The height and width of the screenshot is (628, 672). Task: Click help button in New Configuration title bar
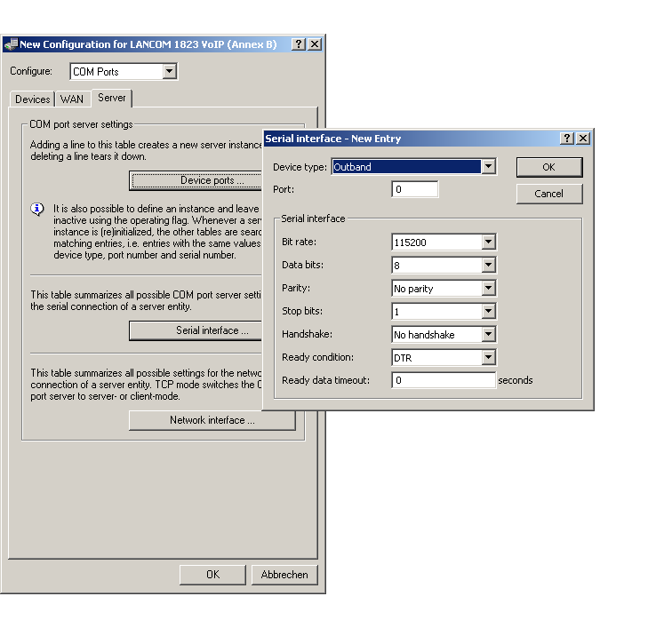299,44
